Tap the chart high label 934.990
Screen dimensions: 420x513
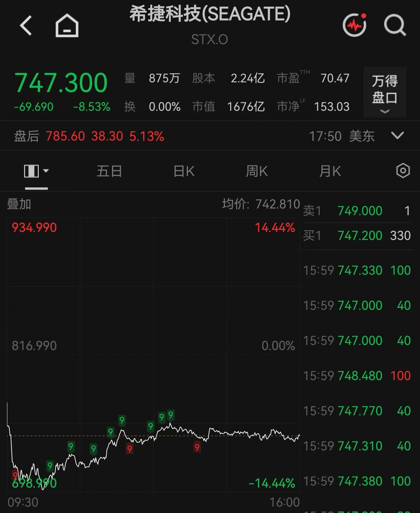click(x=34, y=228)
